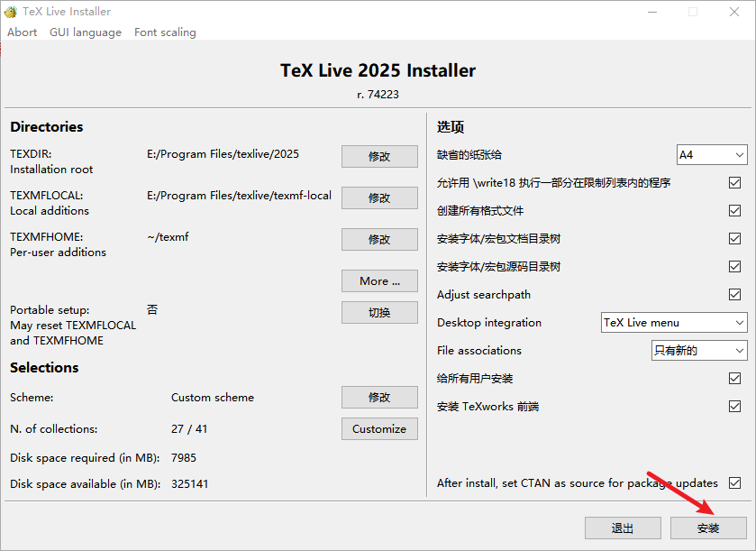Viewport: 756px width, 551px height.
Task: Click the r. 74223 revision text
Action: coord(378,95)
